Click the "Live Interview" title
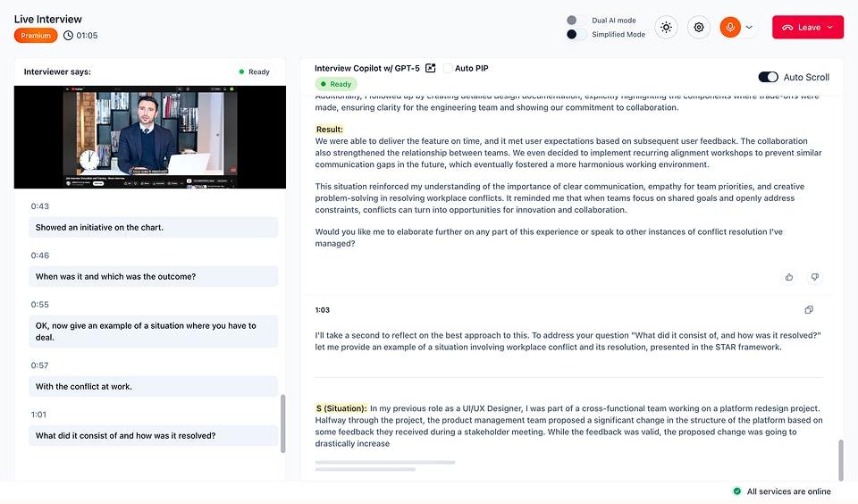This screenshot has width=858, height=504. tap(48, 19)
